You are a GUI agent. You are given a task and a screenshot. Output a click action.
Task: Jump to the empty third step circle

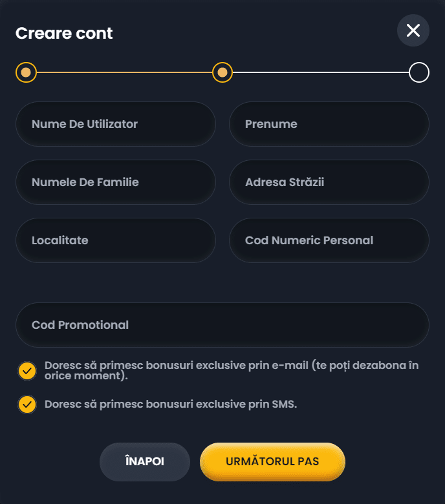pos(419,72)
